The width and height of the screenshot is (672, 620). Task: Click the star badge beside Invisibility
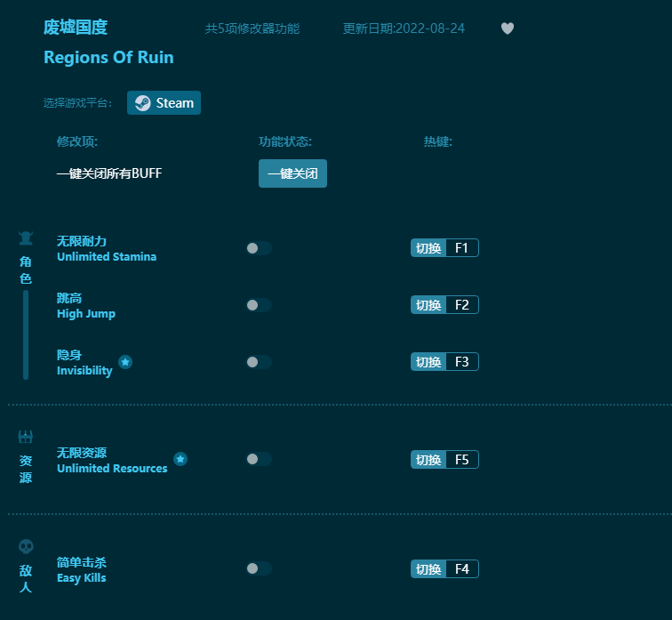pos(125,362)
